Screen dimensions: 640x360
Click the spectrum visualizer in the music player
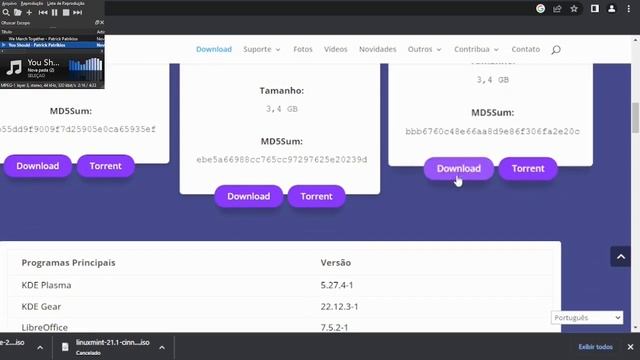tap(85, 69)
